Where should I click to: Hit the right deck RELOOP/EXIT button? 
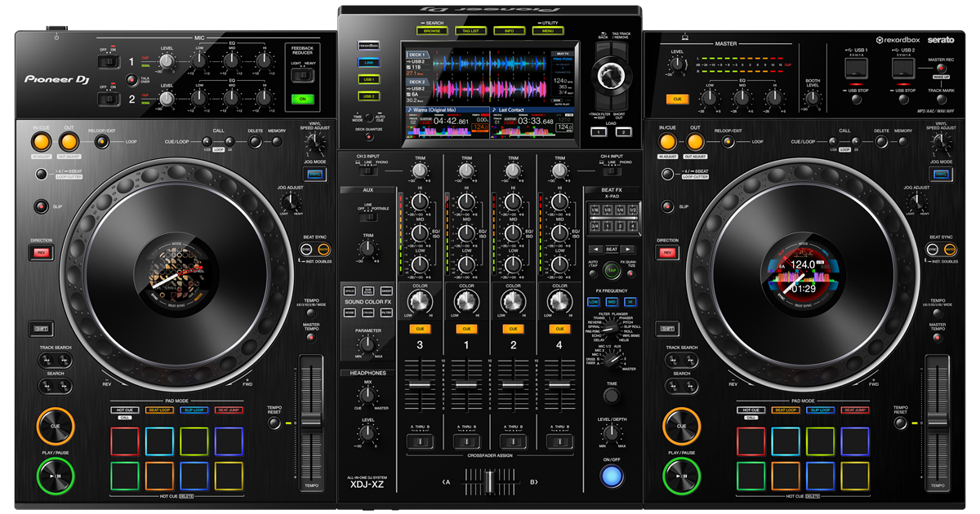point(728,144)
